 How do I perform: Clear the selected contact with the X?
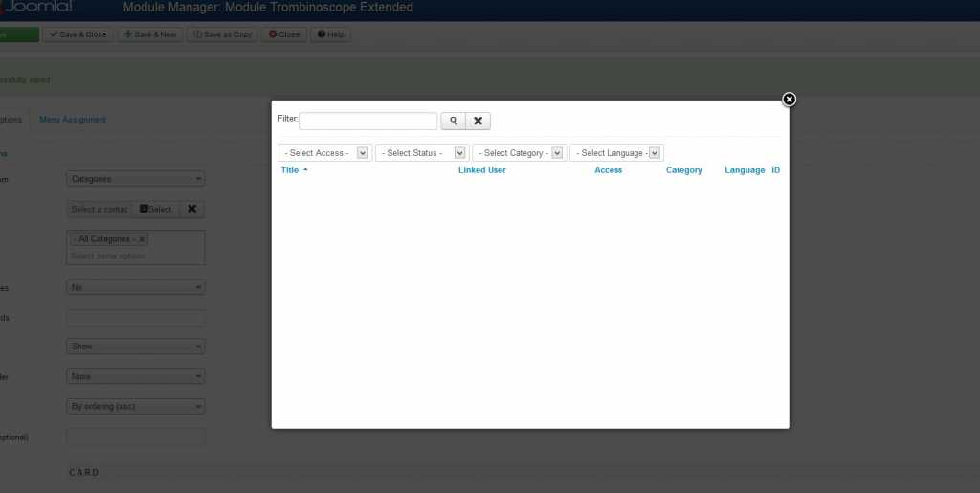pyautogui.click(x=191, y=209)
